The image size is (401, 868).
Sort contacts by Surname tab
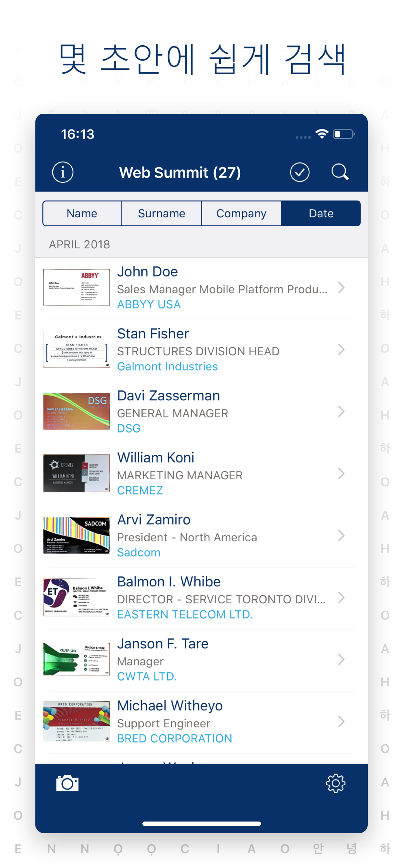click(161, 213)
